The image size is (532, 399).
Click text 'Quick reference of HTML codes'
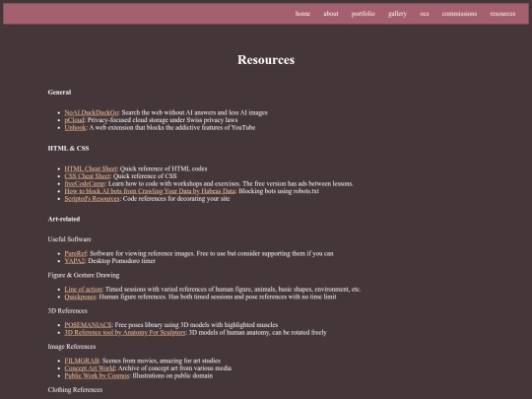(x=164, y=168)
